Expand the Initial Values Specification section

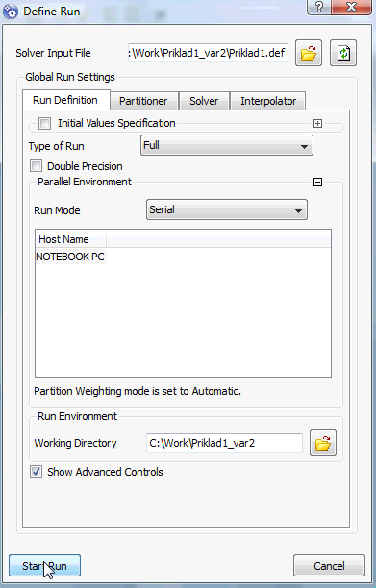317,123
